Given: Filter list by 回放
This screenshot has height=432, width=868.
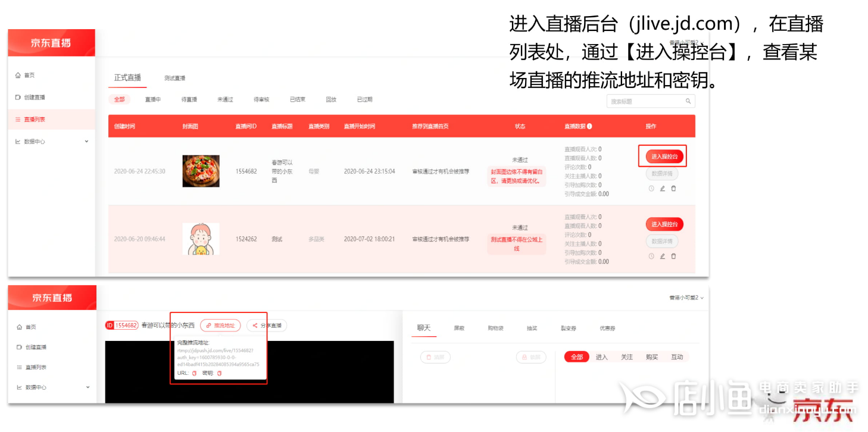Looking at the screenshot, I should coord(331,99).
